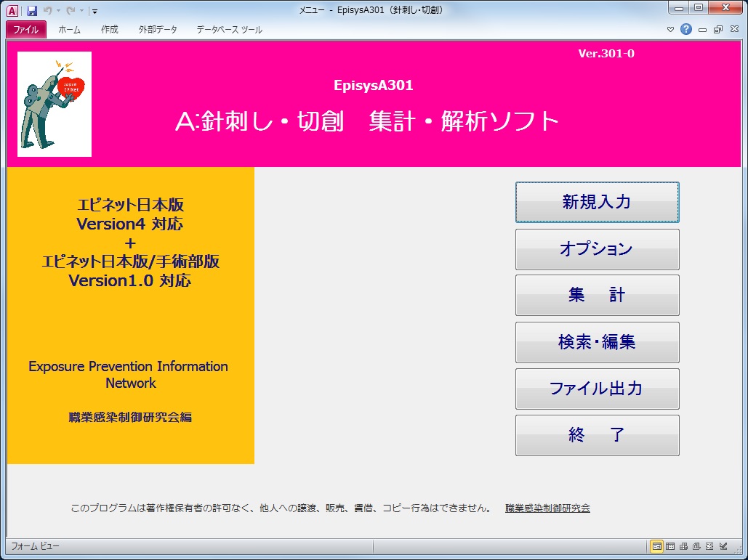The image size is (748, 560).
Task: Switch to PivotTable View in status bar
Action: click(x=683, y=546)
